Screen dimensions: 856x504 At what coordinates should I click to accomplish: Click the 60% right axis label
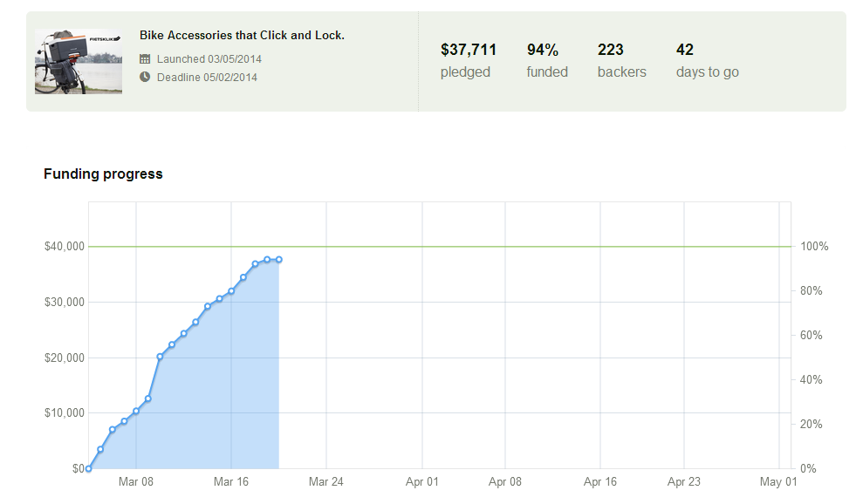pos(811,336)
